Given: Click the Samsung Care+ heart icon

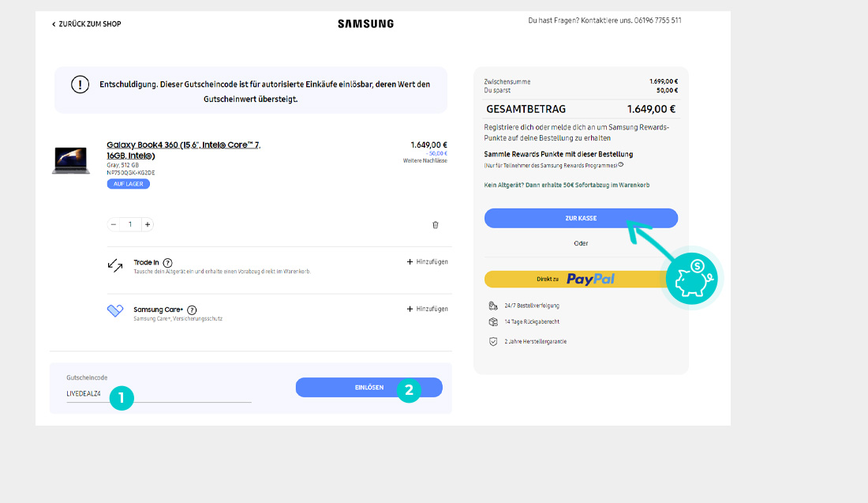Looking at the screenshot, I should pos(115,310).
